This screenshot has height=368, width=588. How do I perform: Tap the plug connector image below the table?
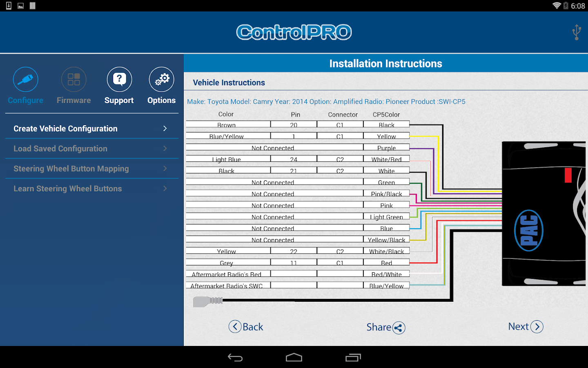point(208,301)
